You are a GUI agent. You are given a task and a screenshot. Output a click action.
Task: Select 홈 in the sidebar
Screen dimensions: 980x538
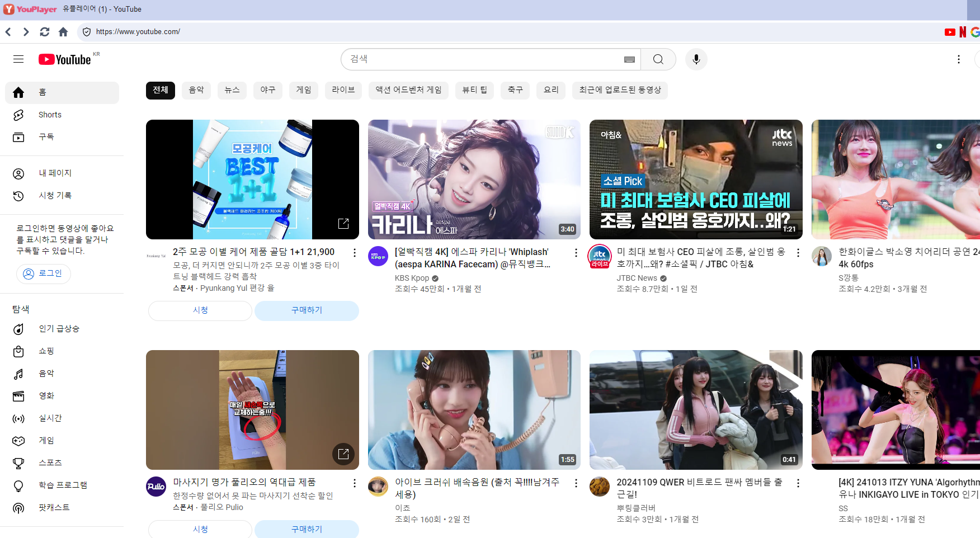click(62, 92)
